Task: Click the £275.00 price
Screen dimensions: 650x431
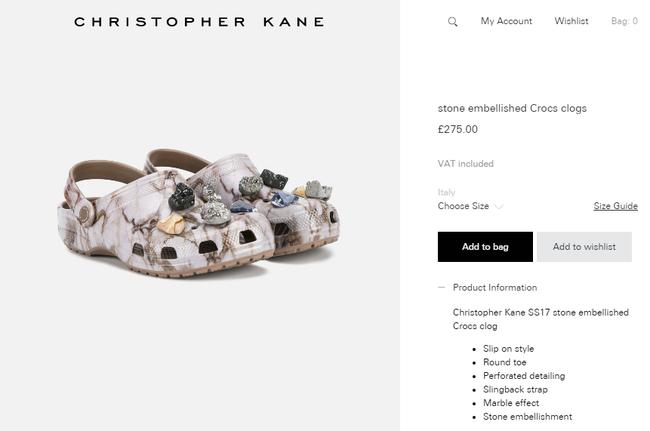Action: pyautogui.click(x=458, y=129)
